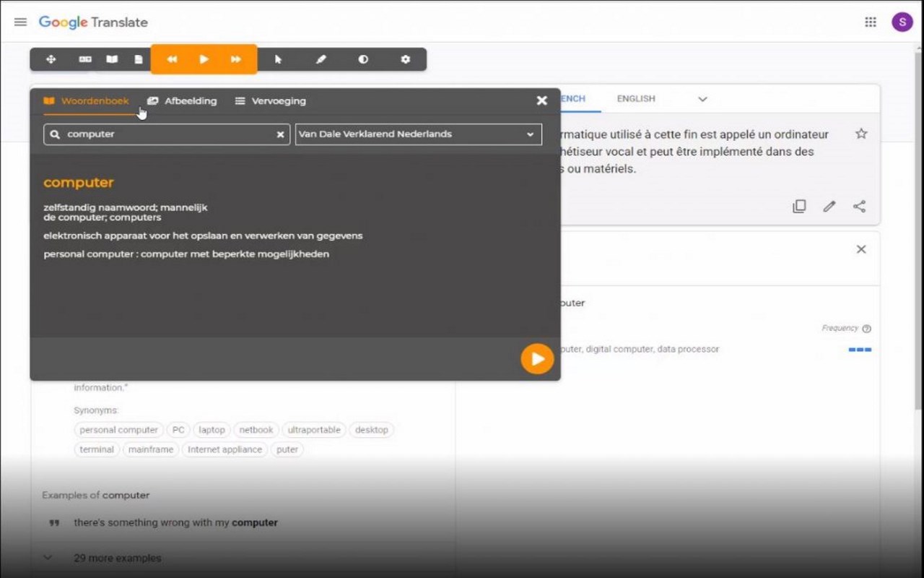Click the orange play button in the toolbar
The height and width of the screenshot is (578, 924).
[204, 59]
